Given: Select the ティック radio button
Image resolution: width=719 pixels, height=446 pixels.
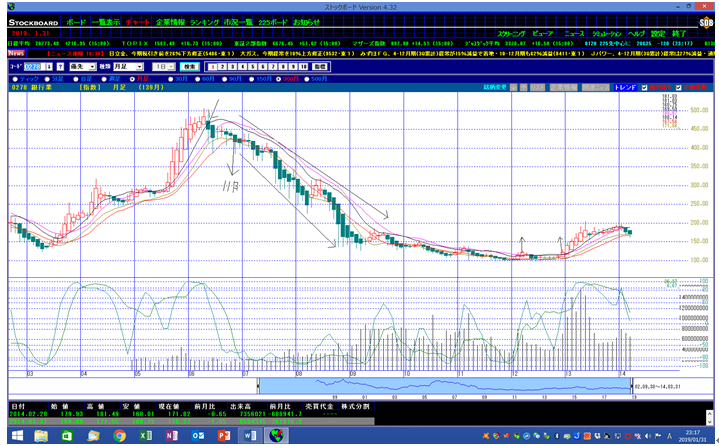Looking at the screenshot, I should click(x=15, y=79).
